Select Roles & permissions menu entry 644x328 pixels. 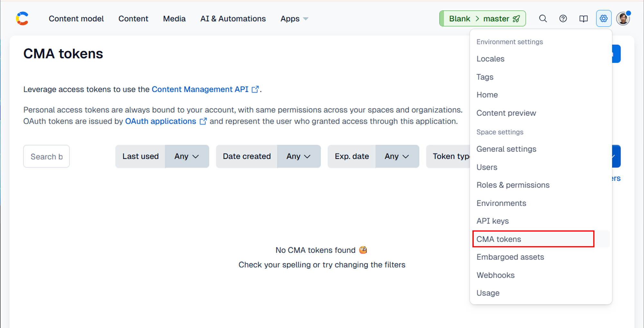click(x=513, y=185)
